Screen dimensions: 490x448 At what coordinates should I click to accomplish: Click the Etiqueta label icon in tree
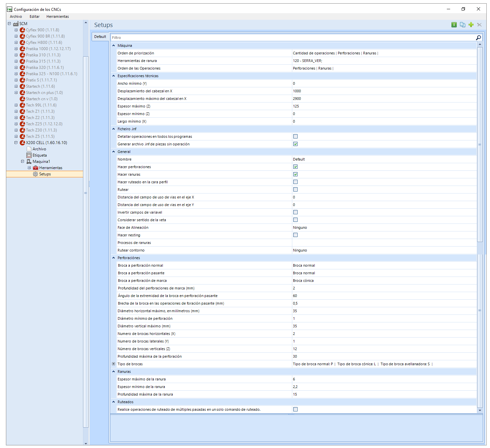(29, 155)
